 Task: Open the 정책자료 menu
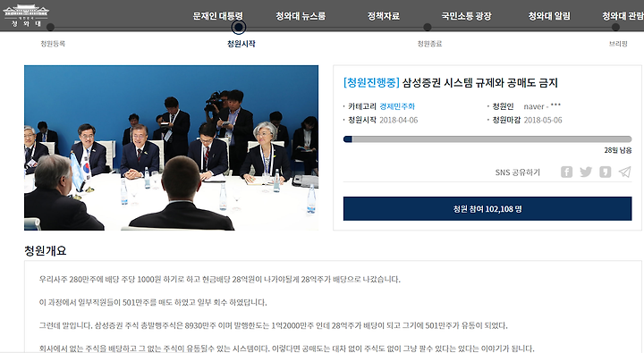point(383,16)
